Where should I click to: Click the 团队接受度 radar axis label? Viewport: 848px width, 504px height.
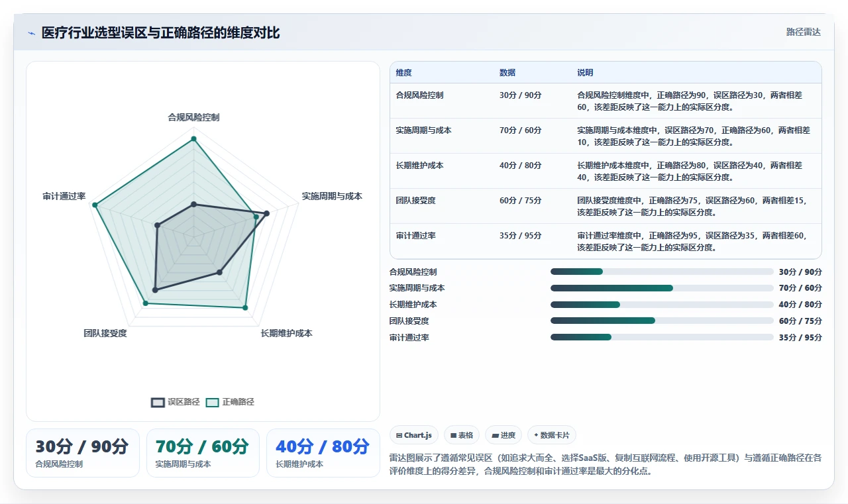pyautogui.click(x=105, y=333)
